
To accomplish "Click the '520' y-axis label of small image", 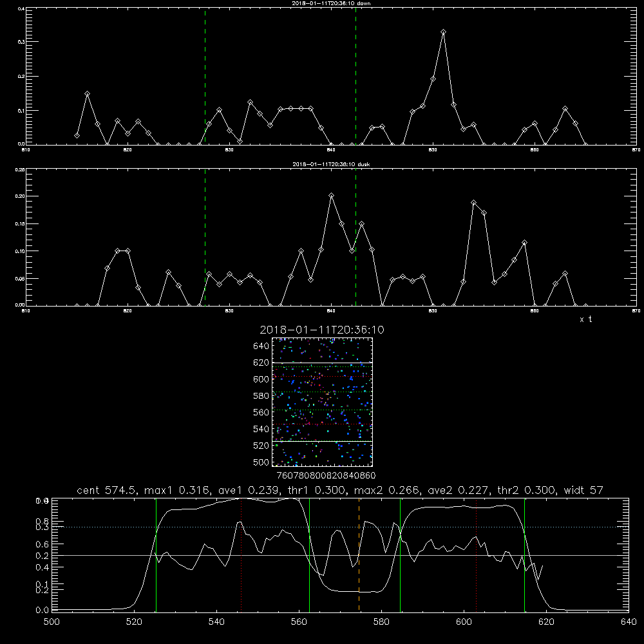I will click(x=261, y=446).
